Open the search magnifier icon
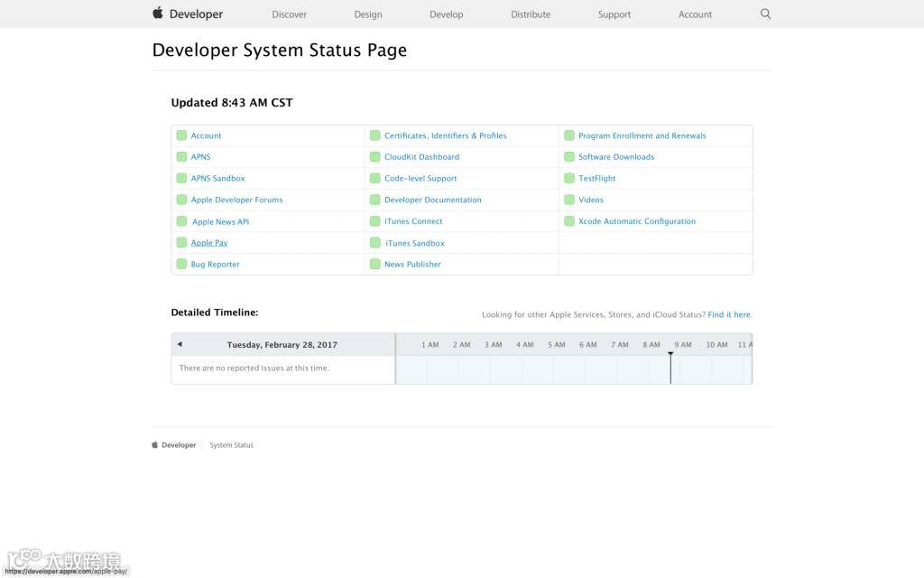 [765, 14]
